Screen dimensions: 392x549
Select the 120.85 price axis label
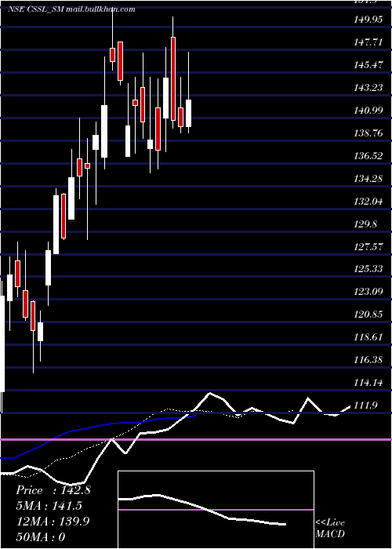point(368,314)
